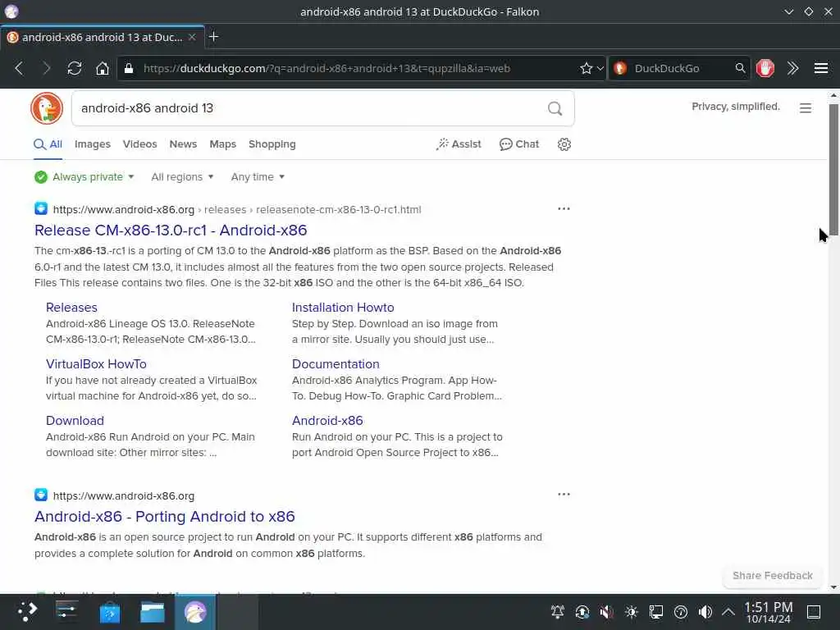Open Android-x86 - Porting Android to x86 link
Viewport: 840px width, 630px height.
[x=165, y=517]
